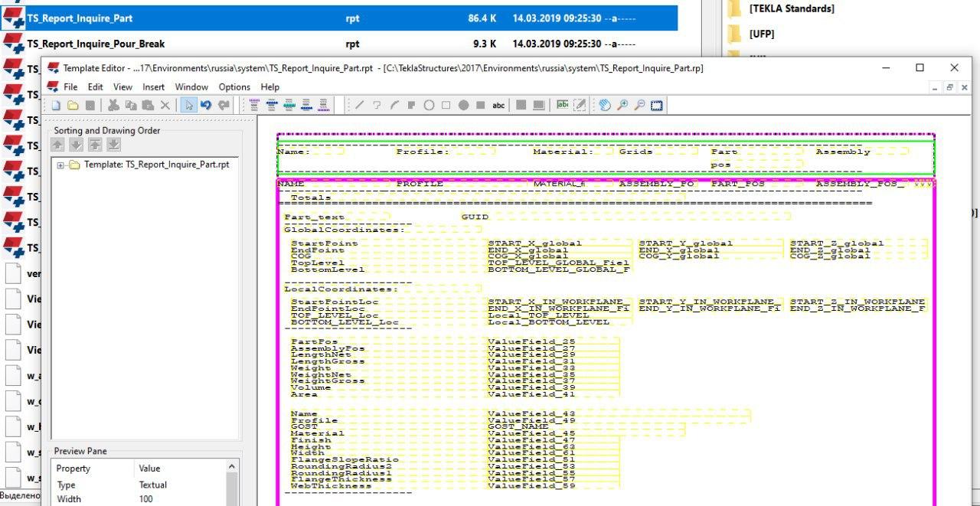
Task: Click the zoom out magnifier
Action: tap(639, 106)
